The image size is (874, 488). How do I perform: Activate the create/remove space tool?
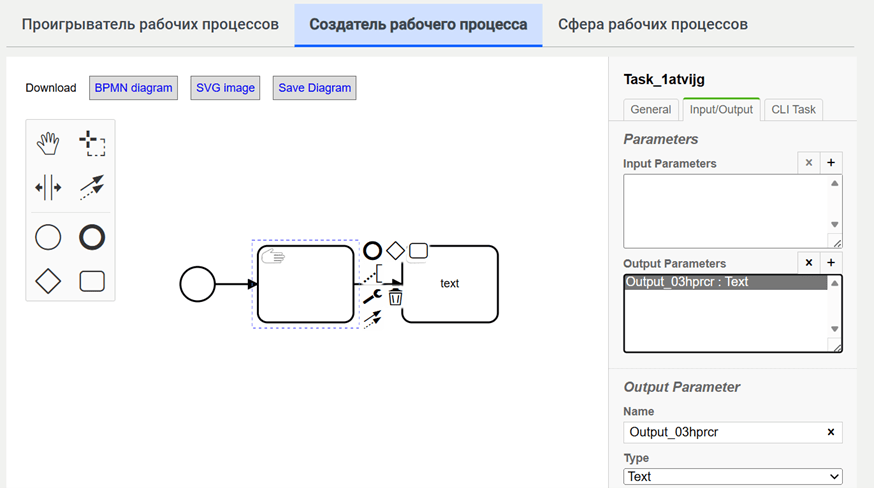[x=48, y=187]
